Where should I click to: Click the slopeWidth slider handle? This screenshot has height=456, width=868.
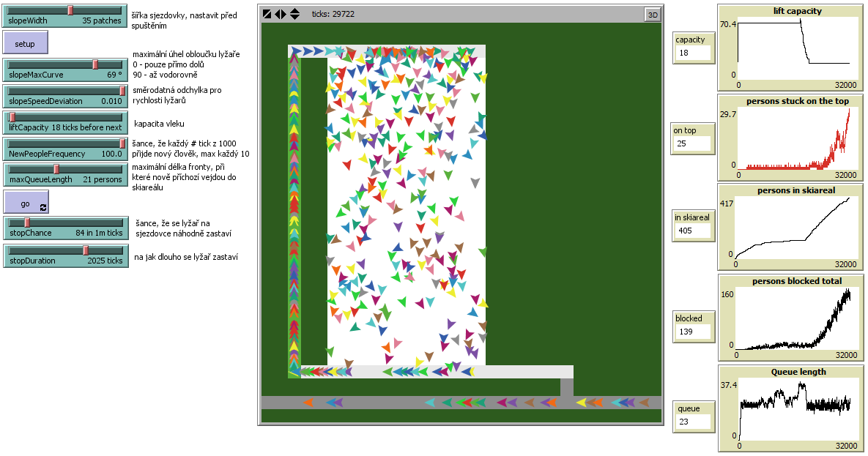click(70, 11)
